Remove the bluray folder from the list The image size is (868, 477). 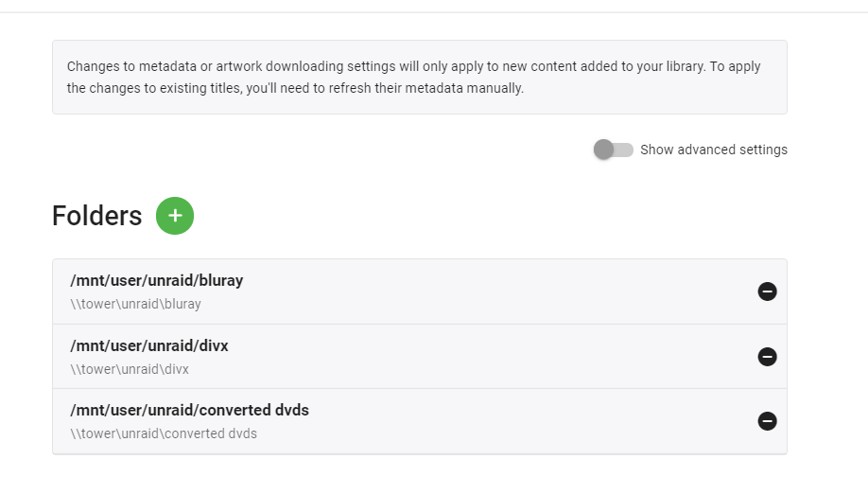click(767, 291)
